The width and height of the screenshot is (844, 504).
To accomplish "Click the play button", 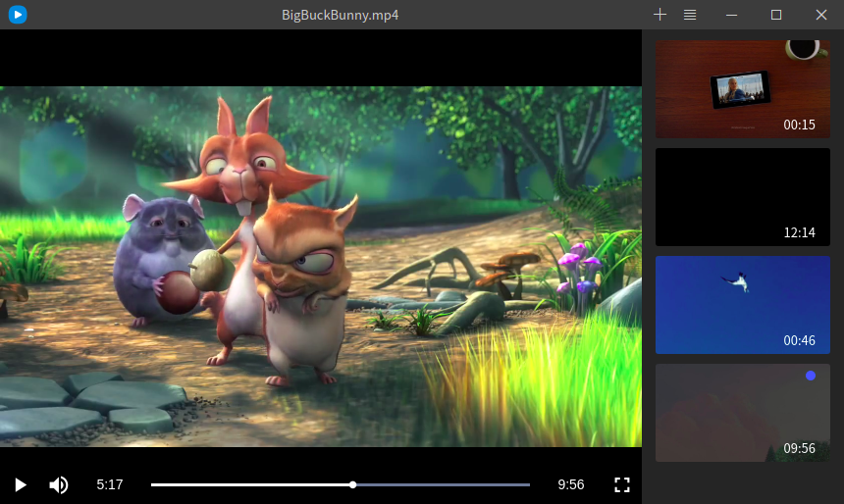I will (21, 484).
